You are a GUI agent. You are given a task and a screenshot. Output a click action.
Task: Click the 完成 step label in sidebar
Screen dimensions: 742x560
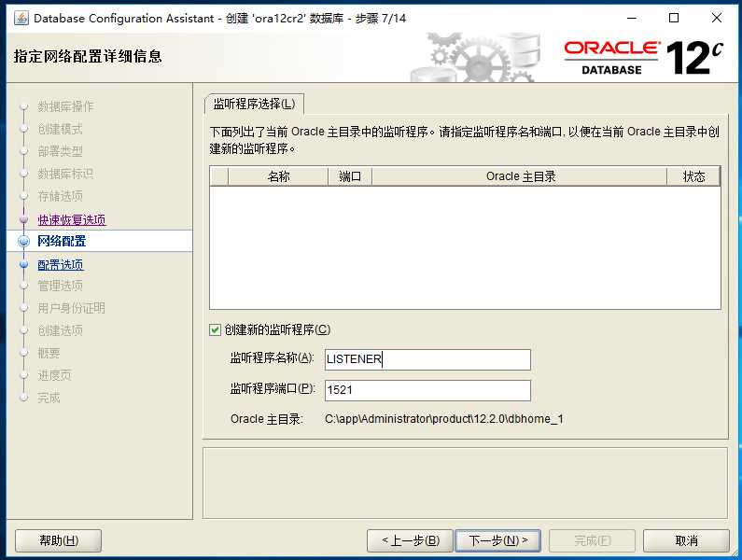(49, 398)
